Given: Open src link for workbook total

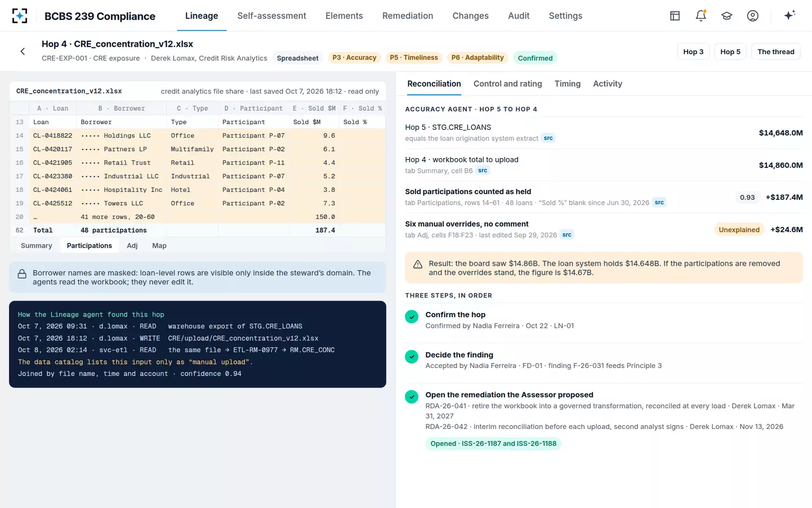Looking at the screenshot, I should click(x=483, y=170).
